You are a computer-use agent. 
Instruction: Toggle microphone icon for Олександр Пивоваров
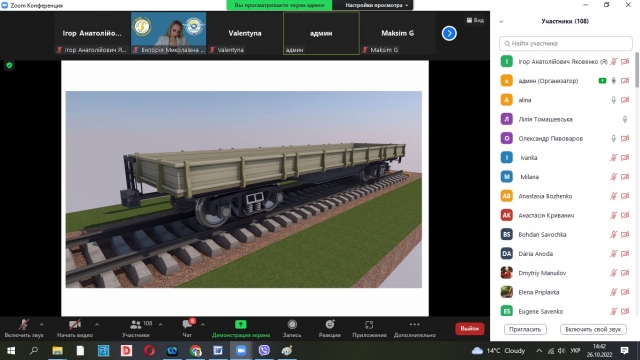613,138
